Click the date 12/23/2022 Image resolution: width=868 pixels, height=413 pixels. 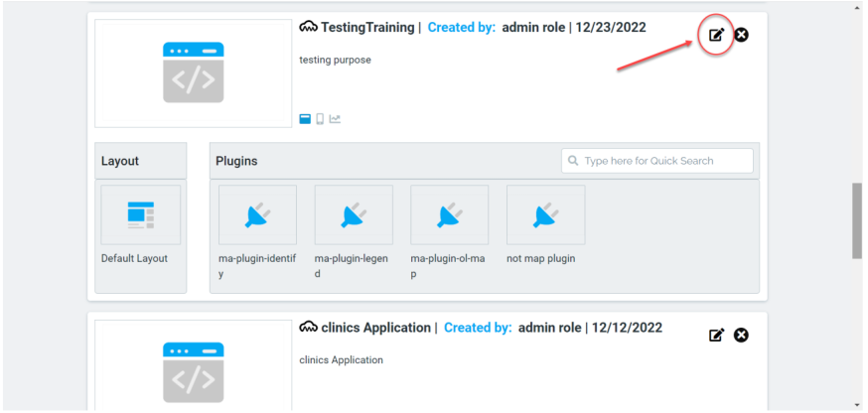coord(611,27)
